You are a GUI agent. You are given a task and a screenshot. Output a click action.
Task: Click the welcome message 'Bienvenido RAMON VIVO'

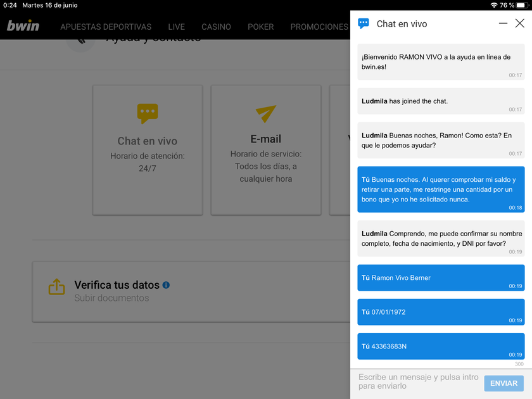point(441,62)
